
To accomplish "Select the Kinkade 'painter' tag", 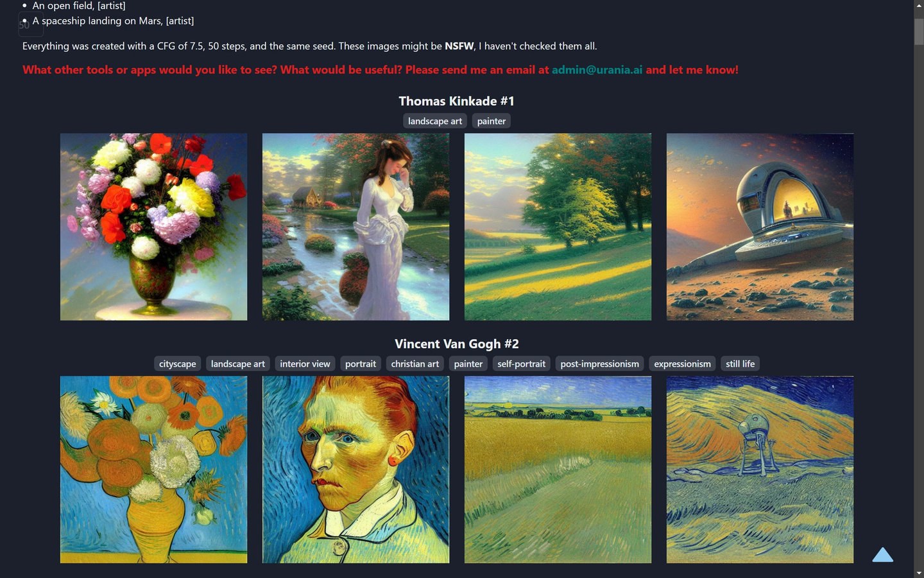I will tap(492, 121).
